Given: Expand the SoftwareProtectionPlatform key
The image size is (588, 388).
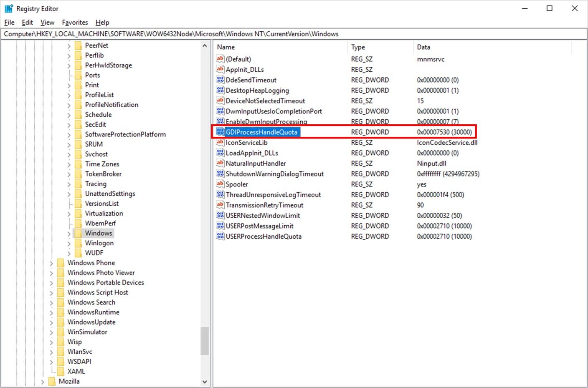Looking at the screenshot, I should coord(69,135).
